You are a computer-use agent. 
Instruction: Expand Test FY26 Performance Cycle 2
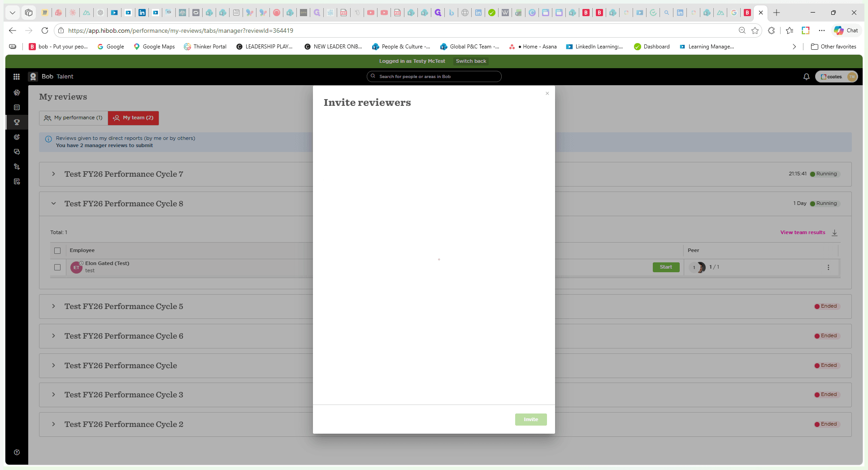[x=53, y=424]
